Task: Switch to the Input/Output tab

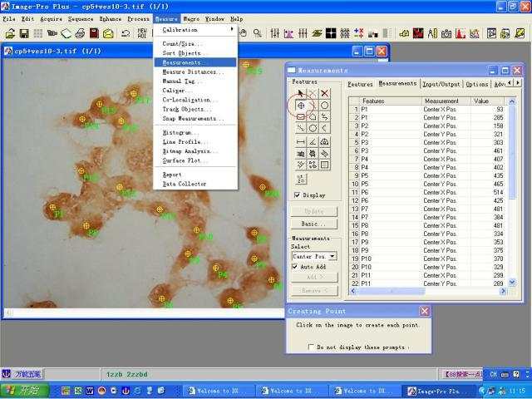Action: [441, 84]
